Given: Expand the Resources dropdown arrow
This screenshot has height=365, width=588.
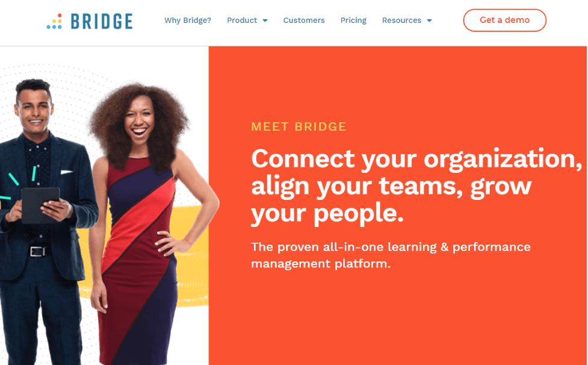Looking at the screenshot, I should 429,20.
